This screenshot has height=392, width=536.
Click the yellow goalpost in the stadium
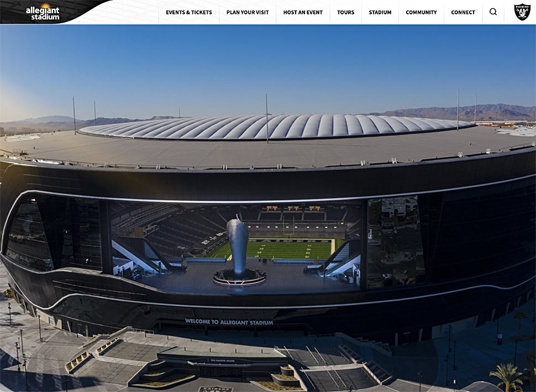tap(288, 224)
